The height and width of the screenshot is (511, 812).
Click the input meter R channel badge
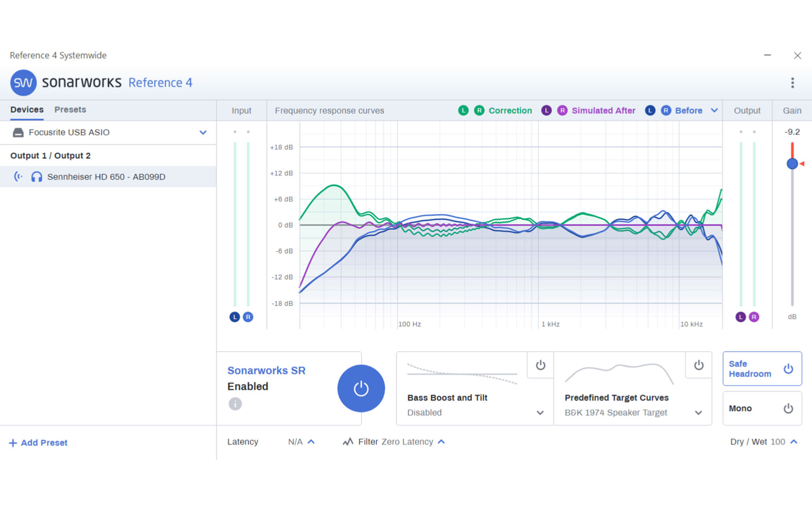pos(248,317)
